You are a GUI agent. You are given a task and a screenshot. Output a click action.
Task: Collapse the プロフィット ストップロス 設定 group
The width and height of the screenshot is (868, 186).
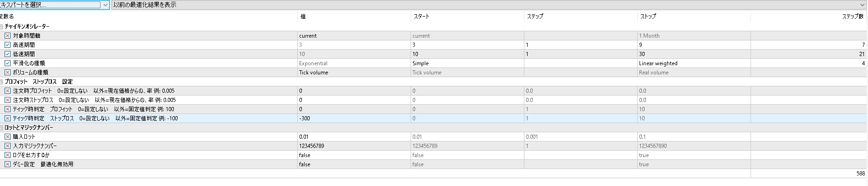(x=1, y=82)
